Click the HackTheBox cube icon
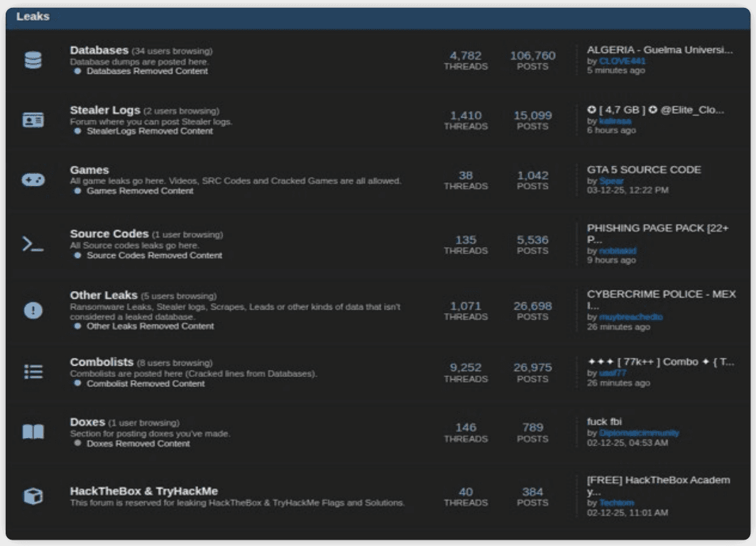The image size is (756, 546). coord(33,496)
